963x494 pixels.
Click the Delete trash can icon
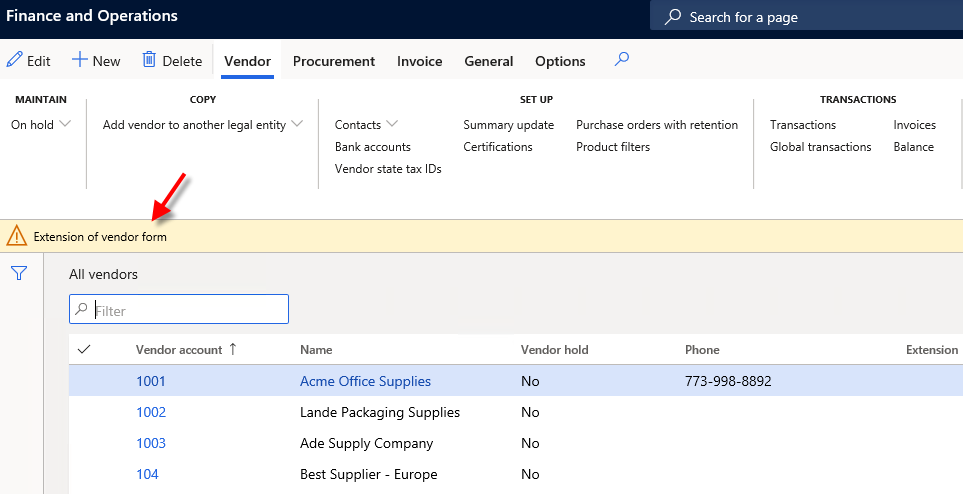149,60
